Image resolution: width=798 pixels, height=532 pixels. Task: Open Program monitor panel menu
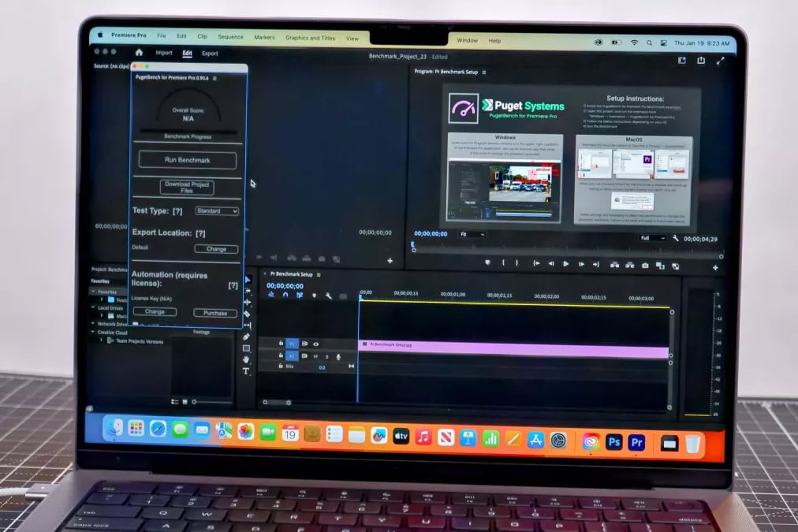click(x=484, y=73)
